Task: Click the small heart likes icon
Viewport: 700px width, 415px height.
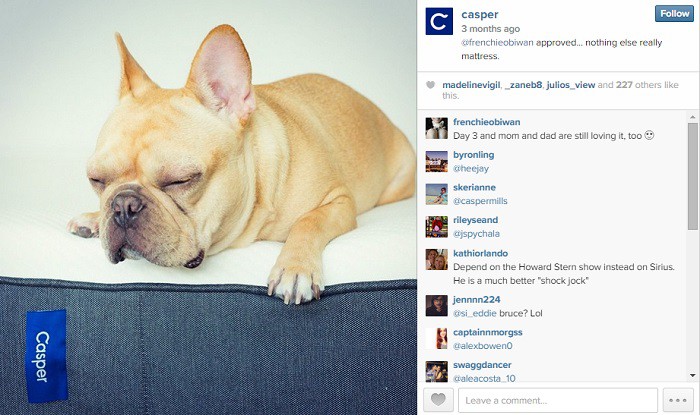Action: pos(430,85)
